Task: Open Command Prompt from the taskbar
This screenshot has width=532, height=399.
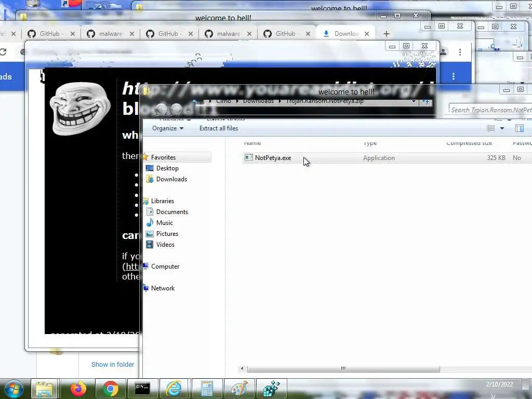Action: tap(142, 389)
